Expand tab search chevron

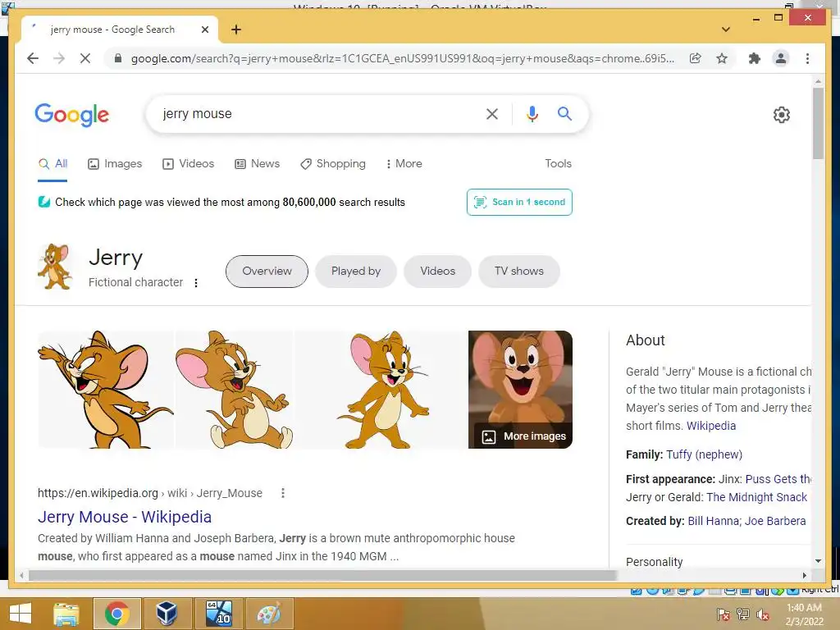[x=726, y=30]
